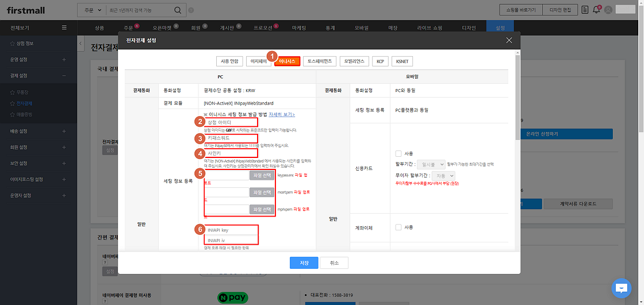The width and height of the screenshot is (644, 305).
Task: Open the user profile avatar icon
Action: [x=608, y=10]
